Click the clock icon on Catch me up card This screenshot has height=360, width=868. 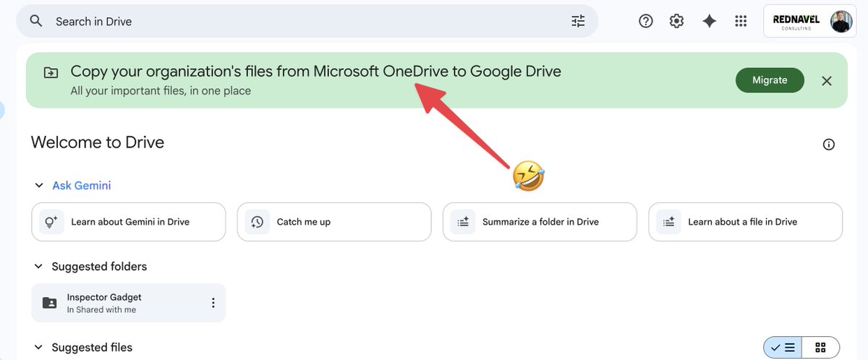coord(258,222)
